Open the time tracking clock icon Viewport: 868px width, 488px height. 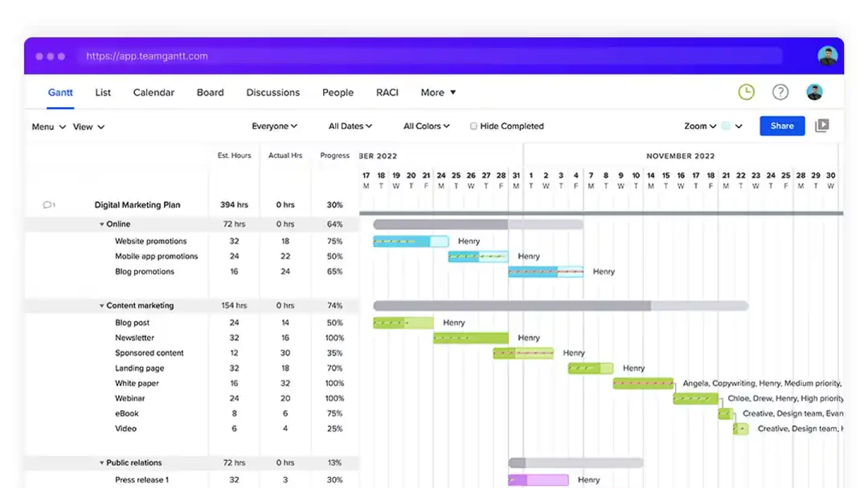[x=746, y=92]
